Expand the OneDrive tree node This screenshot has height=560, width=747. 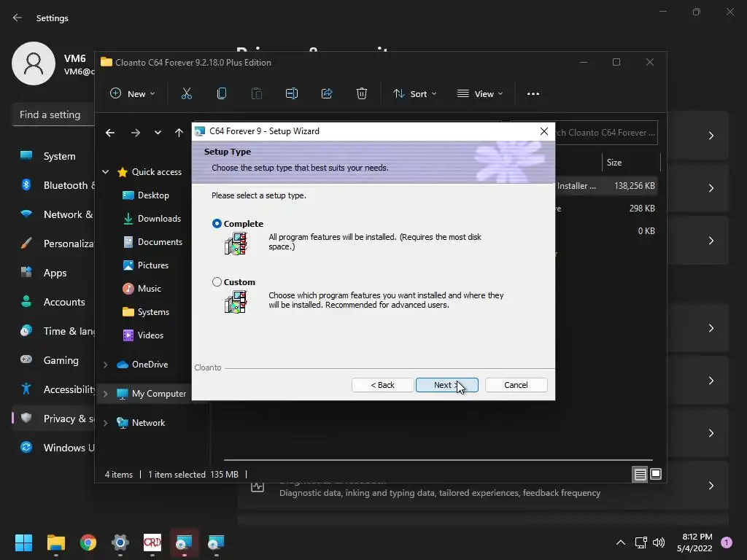point(105,365)
